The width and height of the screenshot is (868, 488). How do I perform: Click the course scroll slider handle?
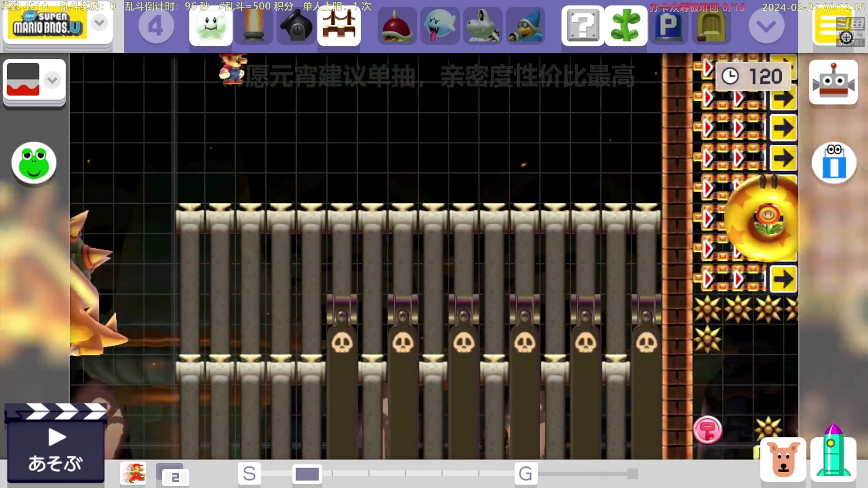(x=307, y=474)
